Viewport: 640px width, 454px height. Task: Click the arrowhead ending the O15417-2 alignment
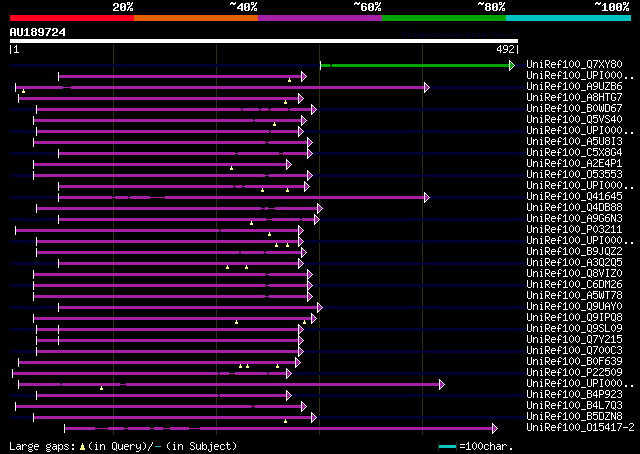point(495,428)
